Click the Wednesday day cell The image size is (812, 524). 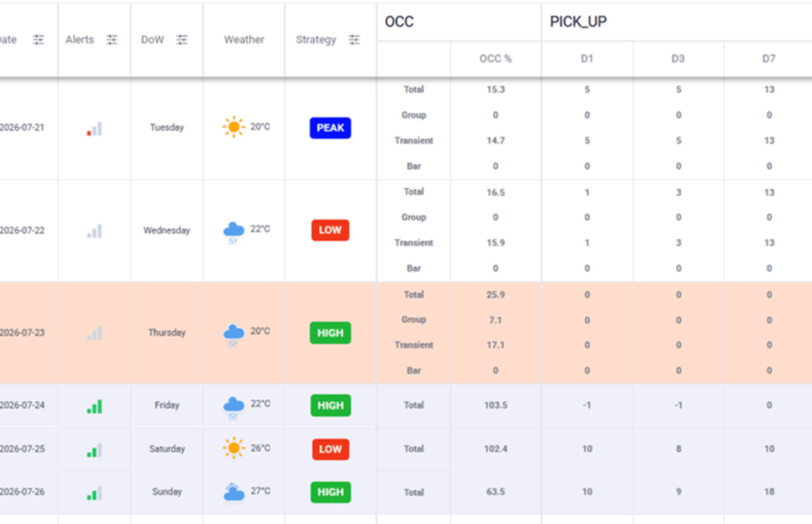click(167, 231)
